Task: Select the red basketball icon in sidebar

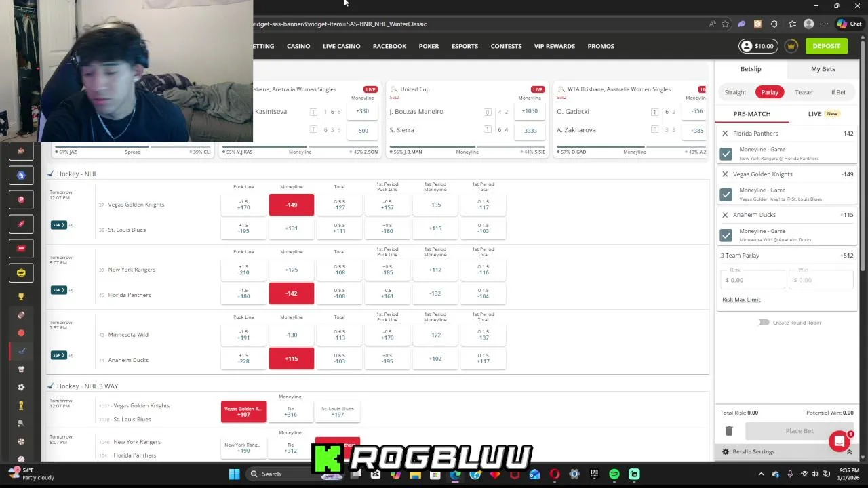Action: (x=21, y=333)
